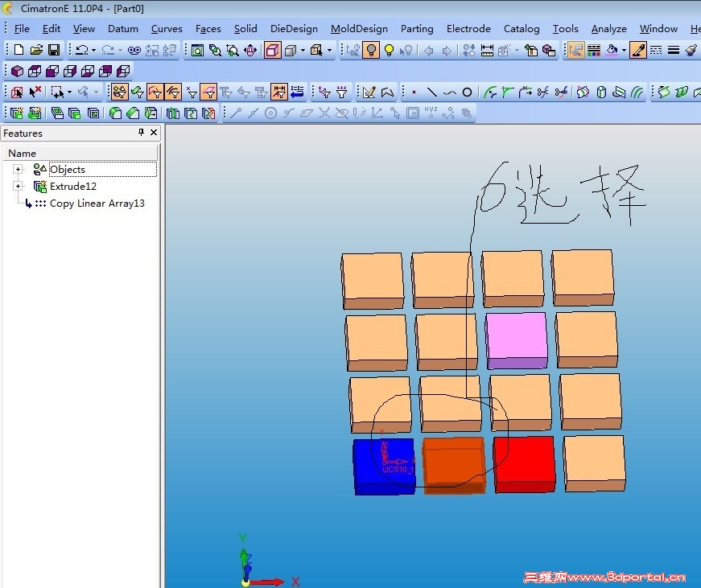Click the Zoom All window icon
This screenshot has width=701, height=588.
[197, 50]
